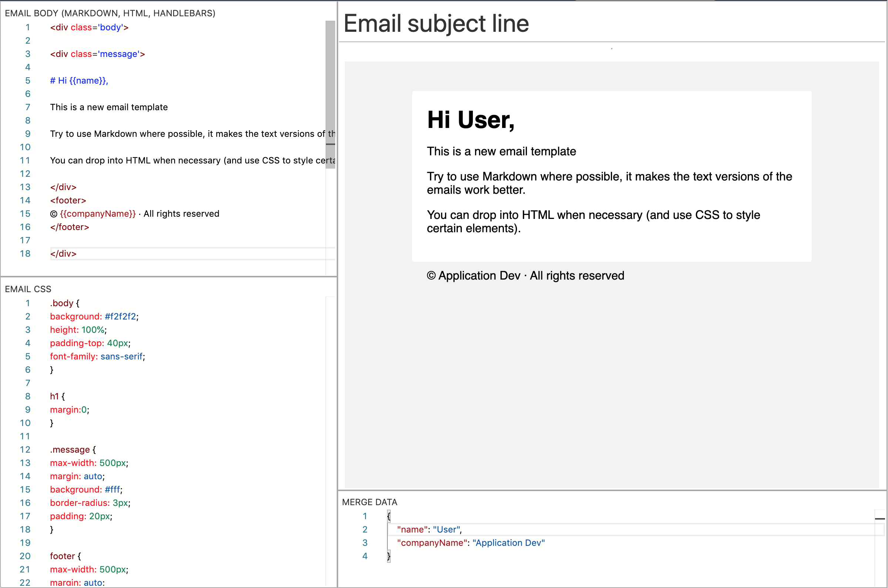The image size is (888, 588).
Task: Click the email body editor vertical scrollbar thumb
Action: pyautogui.click(x=330, y=94)
